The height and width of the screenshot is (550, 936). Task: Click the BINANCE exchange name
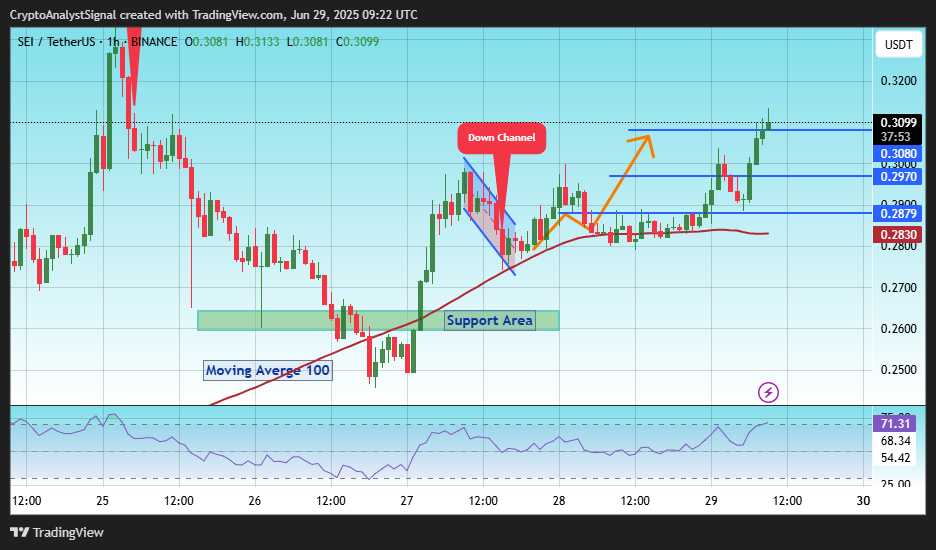154,42
